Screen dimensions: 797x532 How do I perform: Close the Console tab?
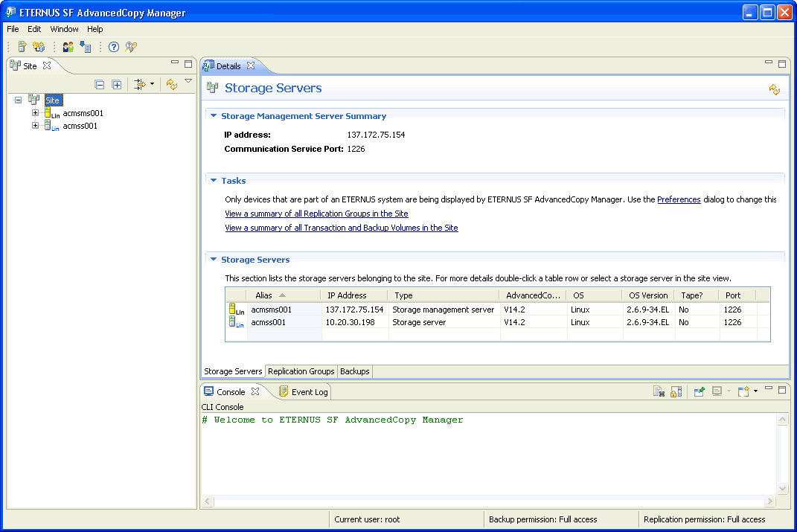(255, 391)
